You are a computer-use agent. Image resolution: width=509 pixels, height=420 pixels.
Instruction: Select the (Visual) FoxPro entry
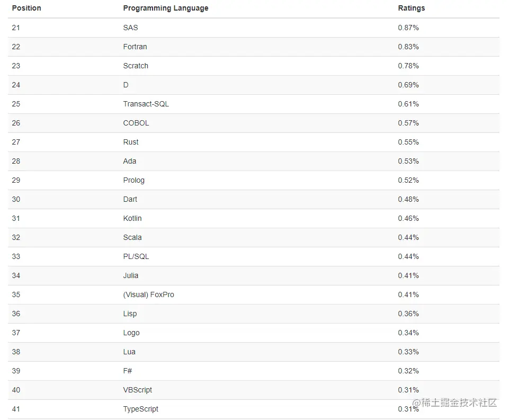click(149, 294)
